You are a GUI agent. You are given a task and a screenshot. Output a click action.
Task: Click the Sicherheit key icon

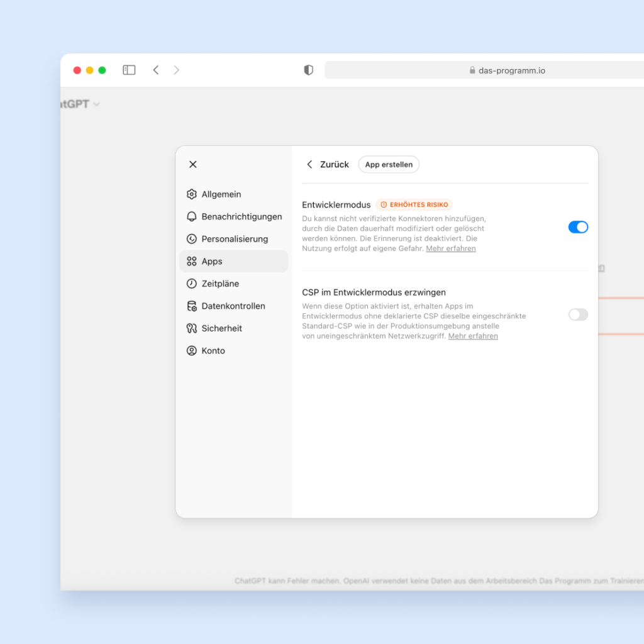[x=192, y=328]
